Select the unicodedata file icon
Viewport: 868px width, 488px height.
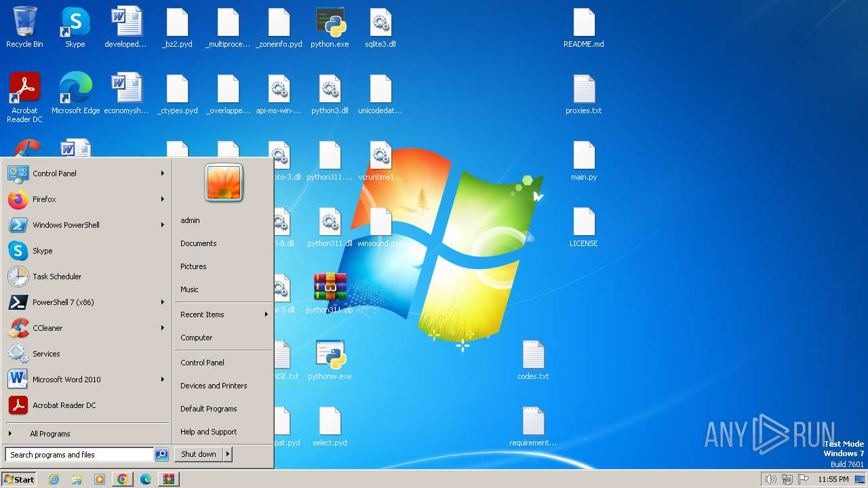380,94
